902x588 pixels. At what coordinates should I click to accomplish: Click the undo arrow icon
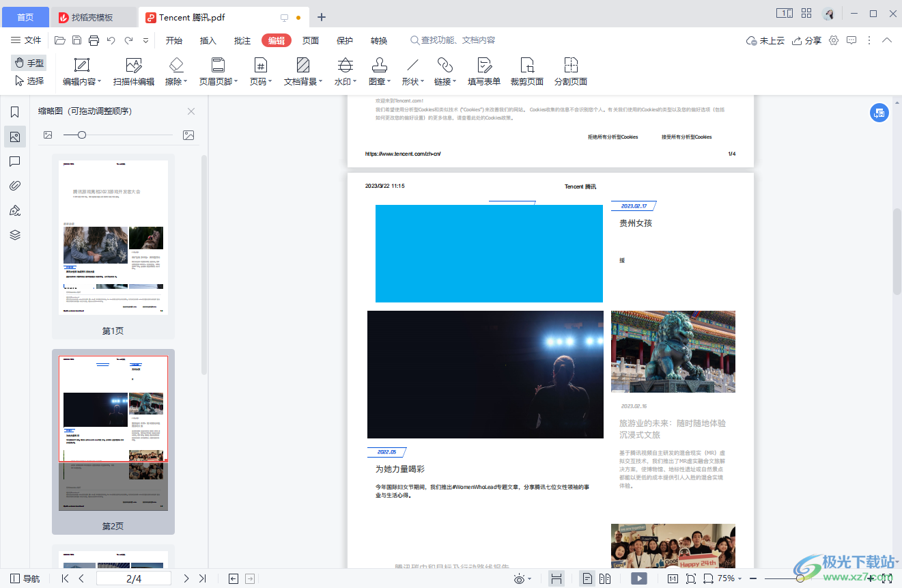111,40
